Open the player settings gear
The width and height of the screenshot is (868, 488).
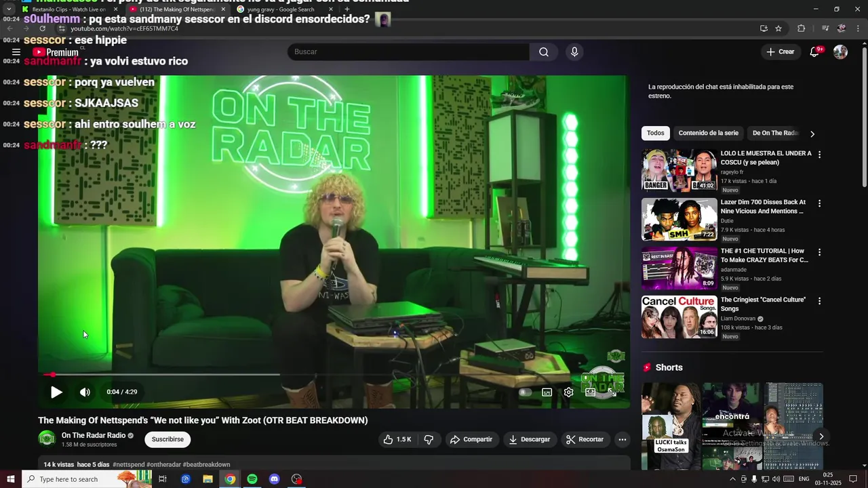coord(568,392)
